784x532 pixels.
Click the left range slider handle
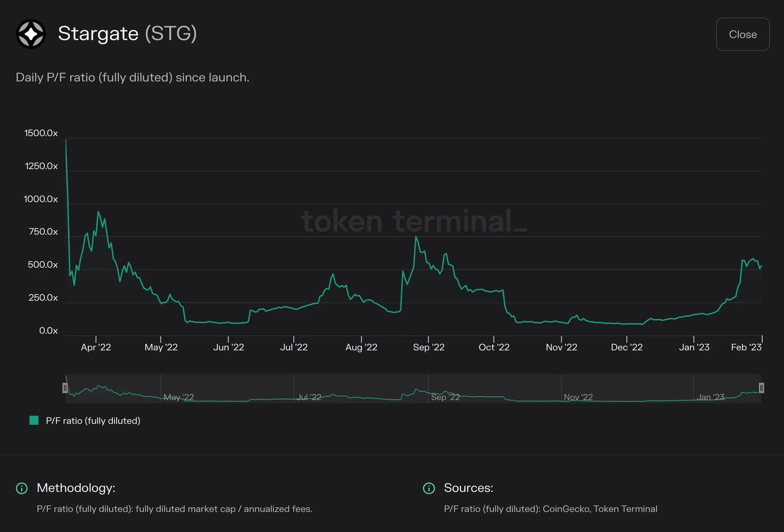(x=65, y=388)
